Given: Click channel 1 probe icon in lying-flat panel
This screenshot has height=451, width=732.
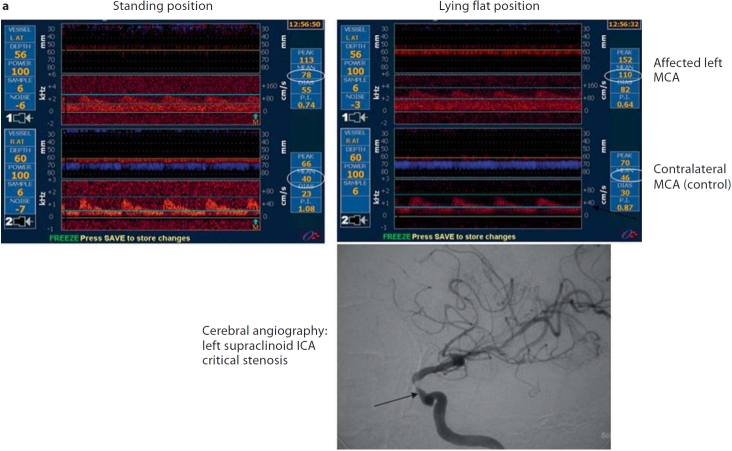Looking at the screenshot, I should point(354,117).
